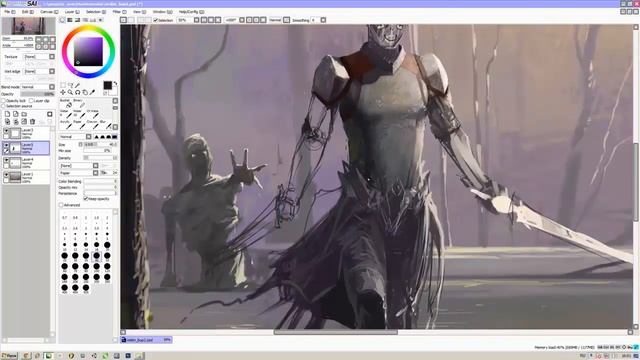Image resolution: width=640 pixels, height=360 pixels.
Task: Create a new layer
Action: pyautogui.click(x=7, y=114)
